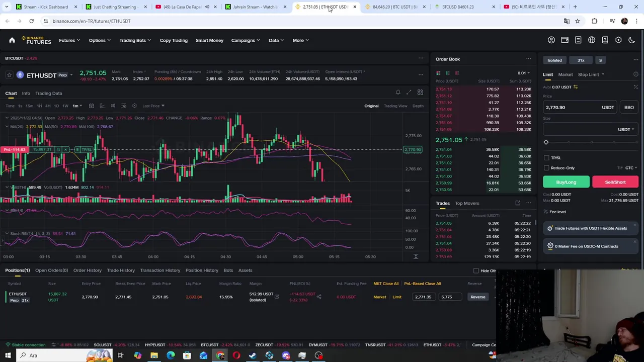Close the USDT Flexible Assets banner
This screenshot has width=644, height=362.
[x=635, y=225]
